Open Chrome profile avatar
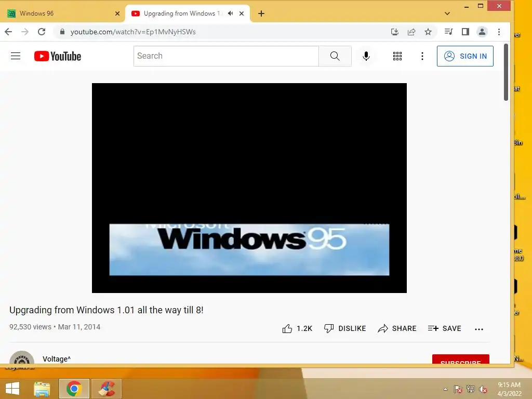 [482, 32]
